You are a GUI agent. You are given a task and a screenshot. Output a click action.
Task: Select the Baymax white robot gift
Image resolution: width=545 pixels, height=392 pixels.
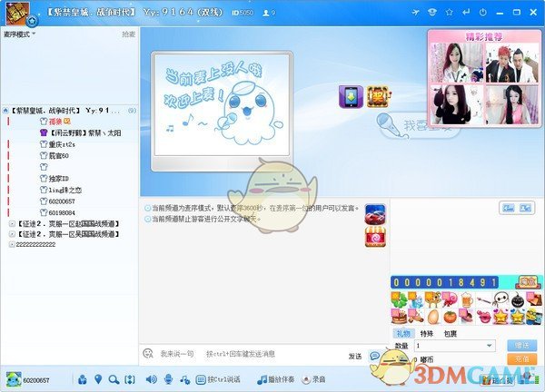tap(500, 299)
